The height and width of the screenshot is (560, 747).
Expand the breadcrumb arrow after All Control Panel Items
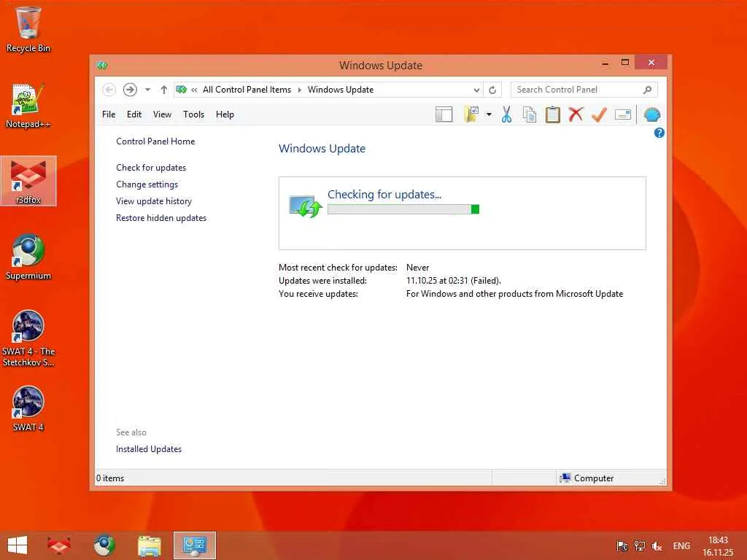[x=300, y=90]
